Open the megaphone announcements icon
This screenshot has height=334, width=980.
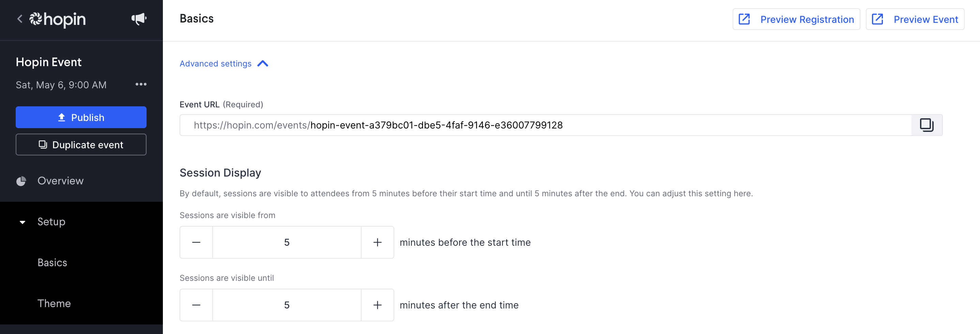click(x=139, y=19)
